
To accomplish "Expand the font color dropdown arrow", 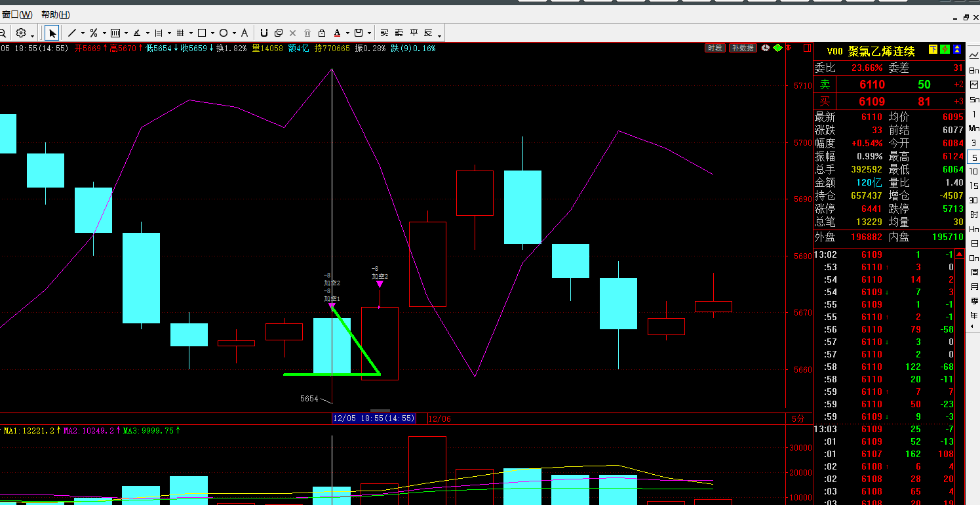I will click(x=346, y=33).
